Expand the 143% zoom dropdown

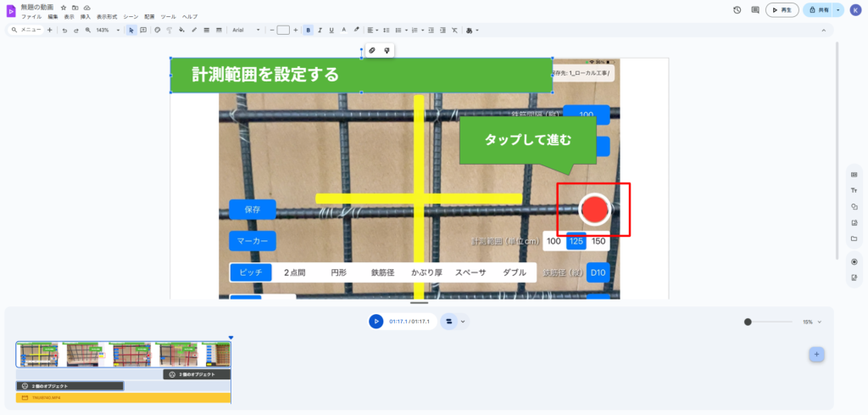click(118, 30)
